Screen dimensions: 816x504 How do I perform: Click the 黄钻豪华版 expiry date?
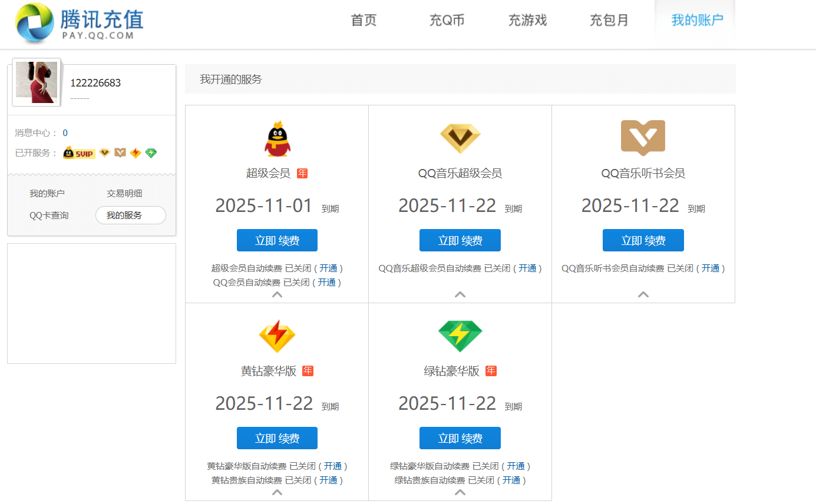264,403
